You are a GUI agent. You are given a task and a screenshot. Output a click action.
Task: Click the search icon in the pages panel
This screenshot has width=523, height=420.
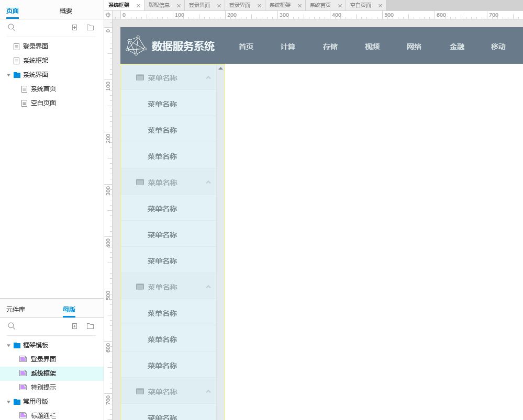coord(12,27)
